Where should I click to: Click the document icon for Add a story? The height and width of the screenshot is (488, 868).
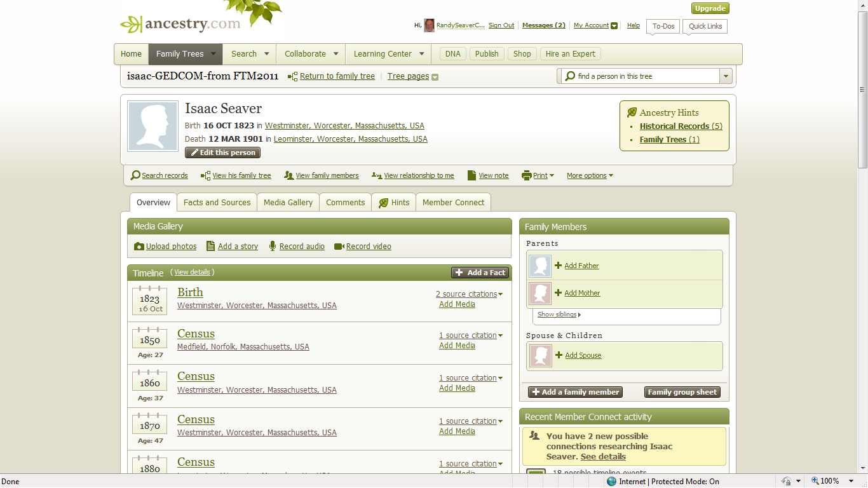pyautogui.click(x=210, y=247)
